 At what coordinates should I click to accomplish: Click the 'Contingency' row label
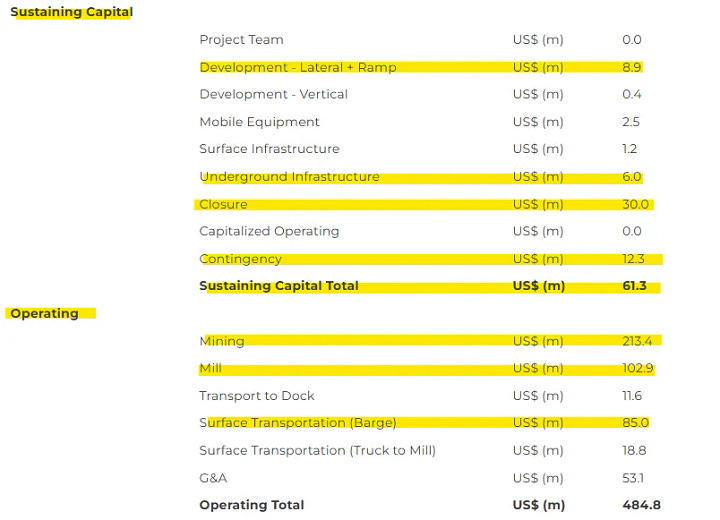[240, 259]
